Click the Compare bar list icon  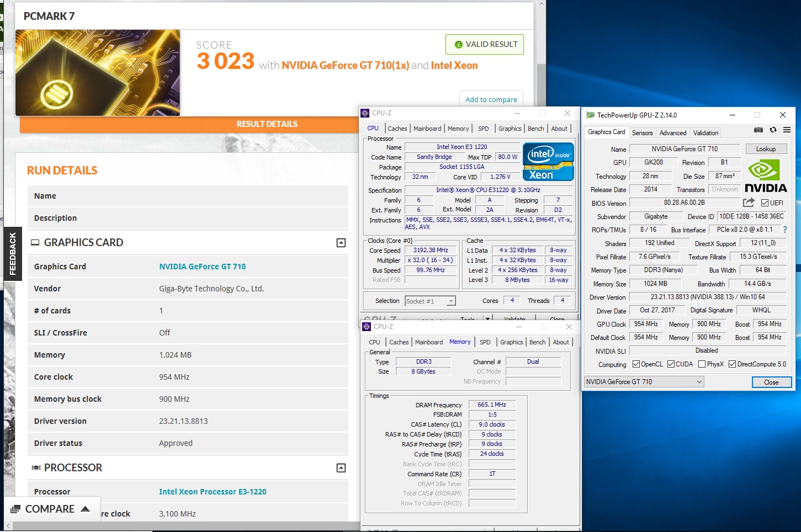click(x=15, y=509)
